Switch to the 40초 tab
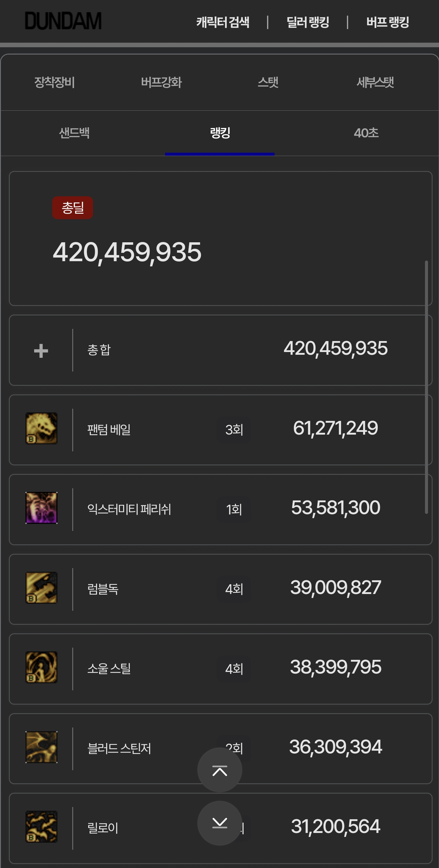The width and height of the screenshot is (439, 868). pos(366,133)
